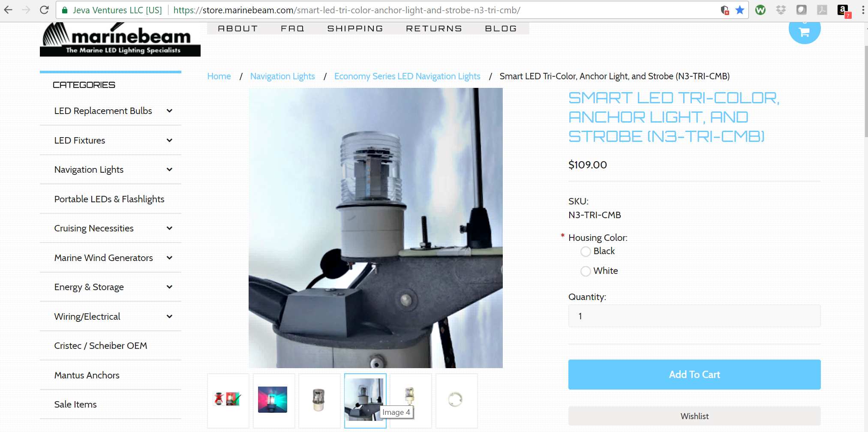Open the Dropbox extension icon
Image resolution: width=868 pixels, height=432 pixels.
click(x=781, y=10)
